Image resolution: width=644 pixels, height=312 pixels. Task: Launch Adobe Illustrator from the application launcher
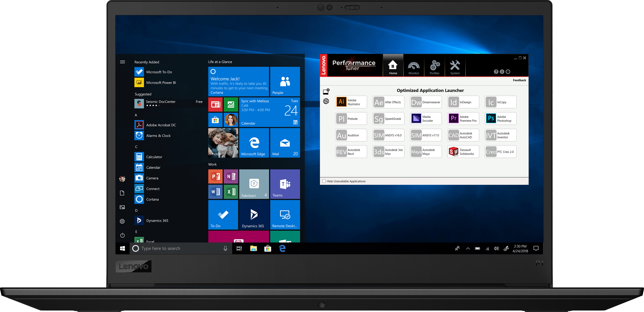[351, 102]
